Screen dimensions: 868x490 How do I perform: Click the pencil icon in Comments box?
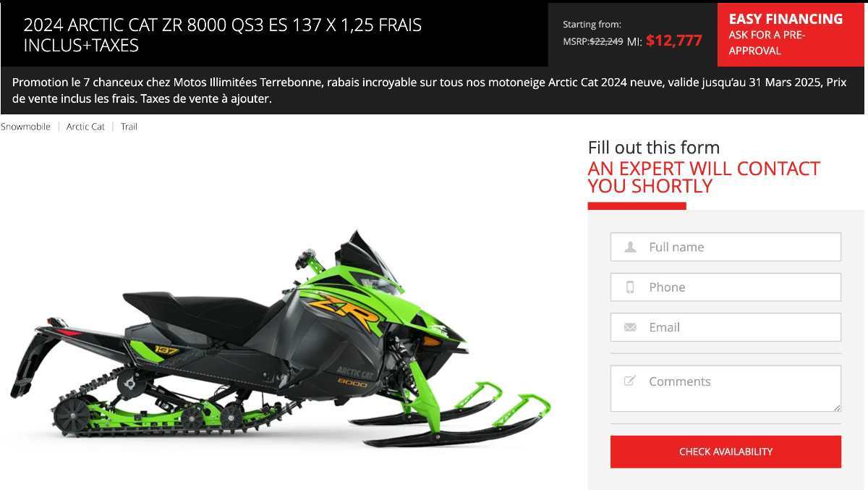[630, 381]
